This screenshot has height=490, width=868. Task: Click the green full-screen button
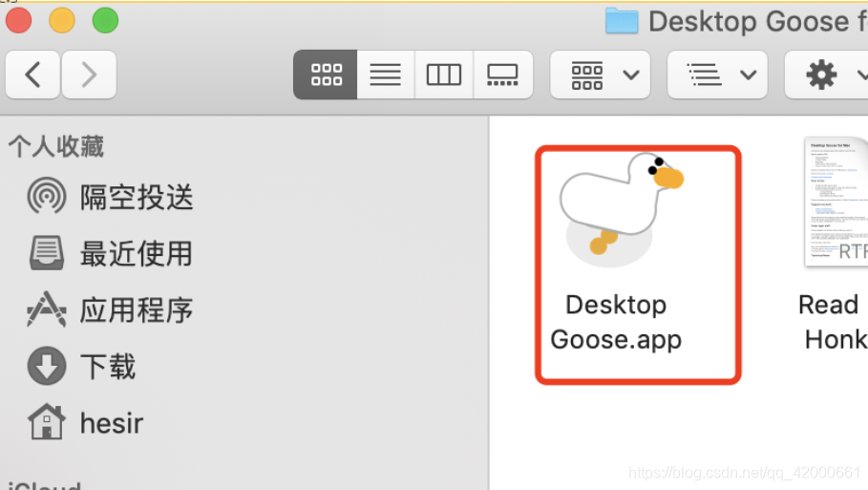point(105,21)
